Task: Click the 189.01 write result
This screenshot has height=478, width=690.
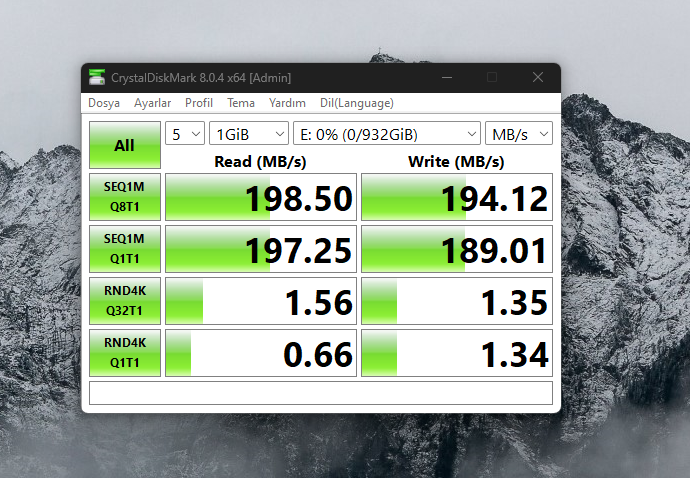Action: coord(457,249)
